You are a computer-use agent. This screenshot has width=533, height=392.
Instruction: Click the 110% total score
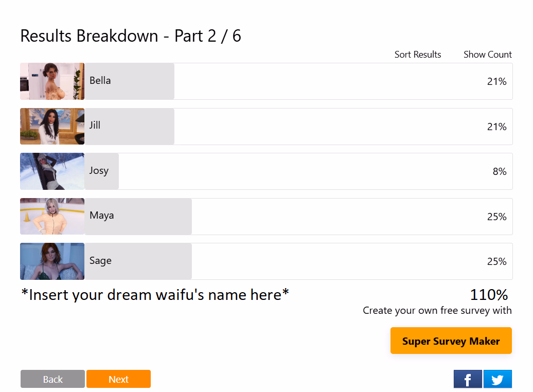pos(489,295)
